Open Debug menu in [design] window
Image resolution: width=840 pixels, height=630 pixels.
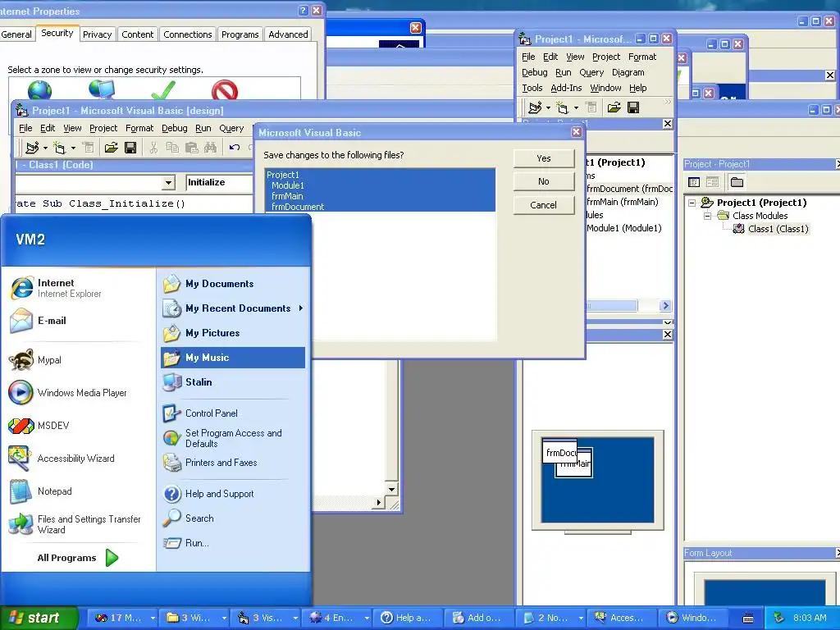pyautogui.click(x=175, y=128)
